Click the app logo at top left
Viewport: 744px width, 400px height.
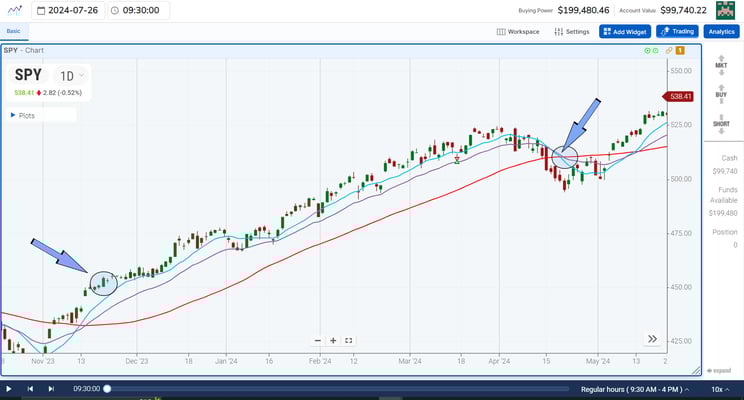(x=13, y=11)
